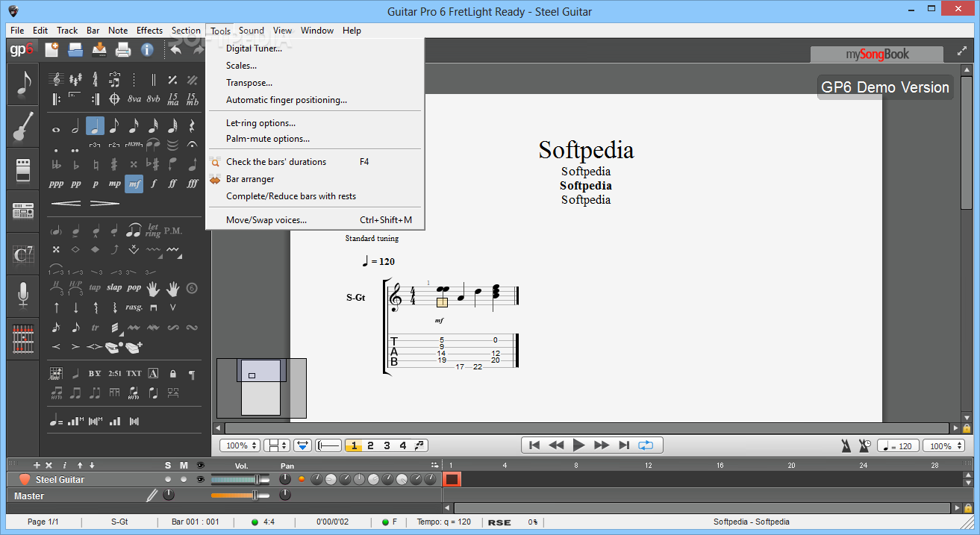Toggle the count-in metronome clock icon
980x535 pixels.
pyautogui.click(x=864, y=445)
